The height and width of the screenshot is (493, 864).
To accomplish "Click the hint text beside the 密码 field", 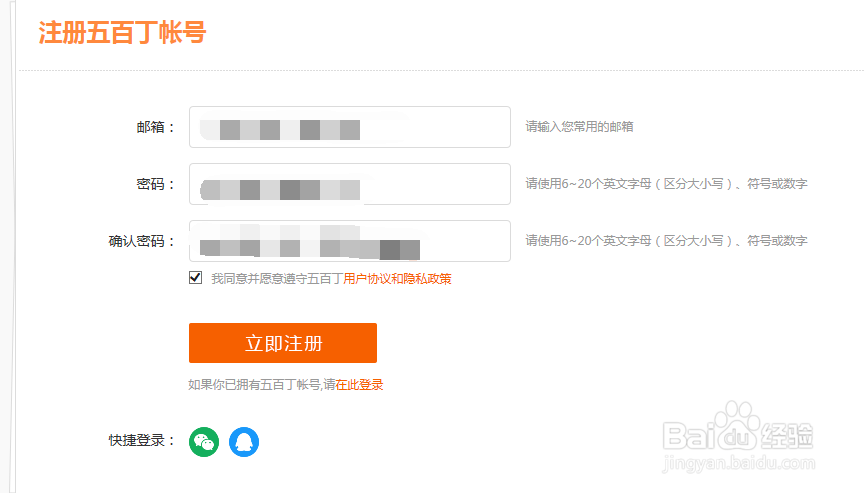I will [666, 184].
